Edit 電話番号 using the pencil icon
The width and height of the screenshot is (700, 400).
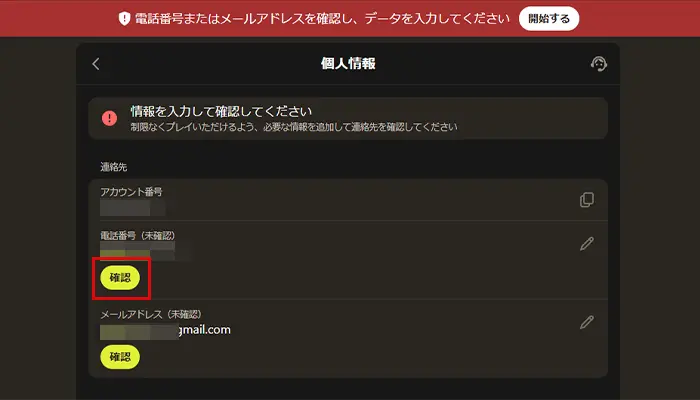tap(587, 244)
